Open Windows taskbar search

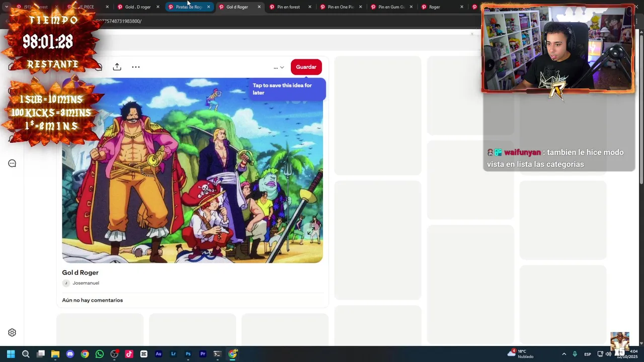point(26,354)
